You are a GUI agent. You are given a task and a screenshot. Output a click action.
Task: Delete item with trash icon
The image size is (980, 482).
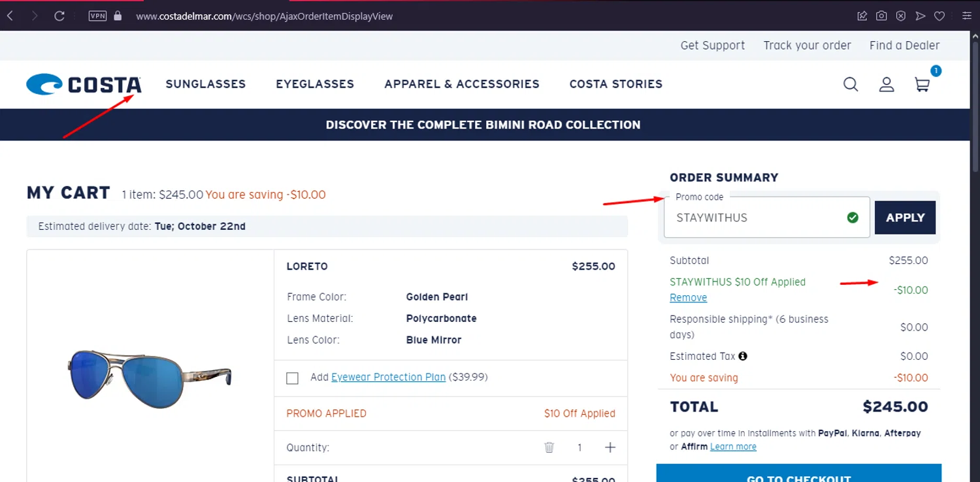[x=549, y=447]
